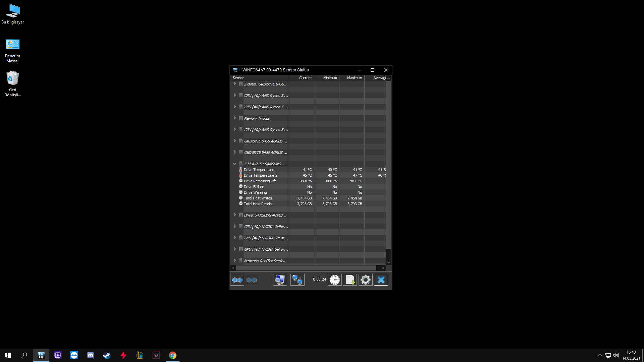Open the system summary monitor icon
Viewport: 644px width, 362px height.
[x=280, y=280]
